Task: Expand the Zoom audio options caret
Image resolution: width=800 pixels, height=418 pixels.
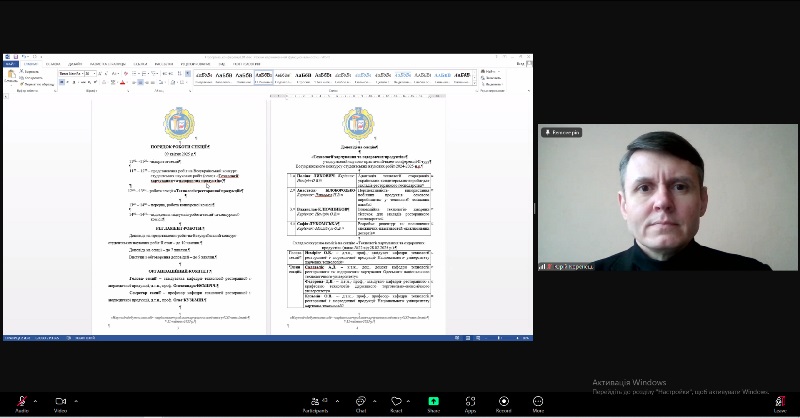Action: [35, 401]
